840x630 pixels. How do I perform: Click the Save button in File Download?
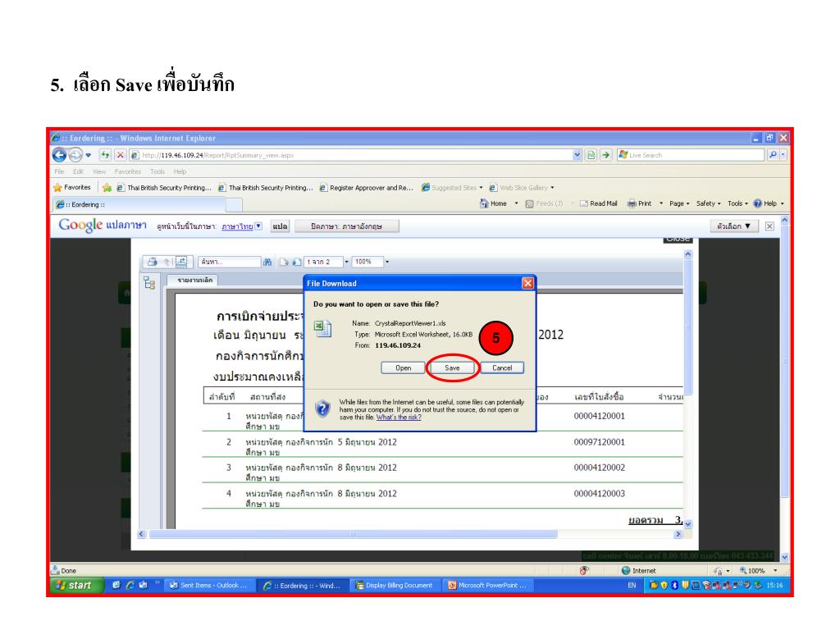452,368
